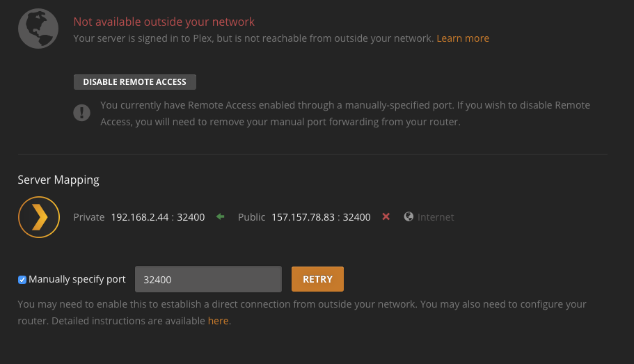This screenshot has height=364, width=634.
Task: Click the Server Mapping heading
Action: pos(58,180)
